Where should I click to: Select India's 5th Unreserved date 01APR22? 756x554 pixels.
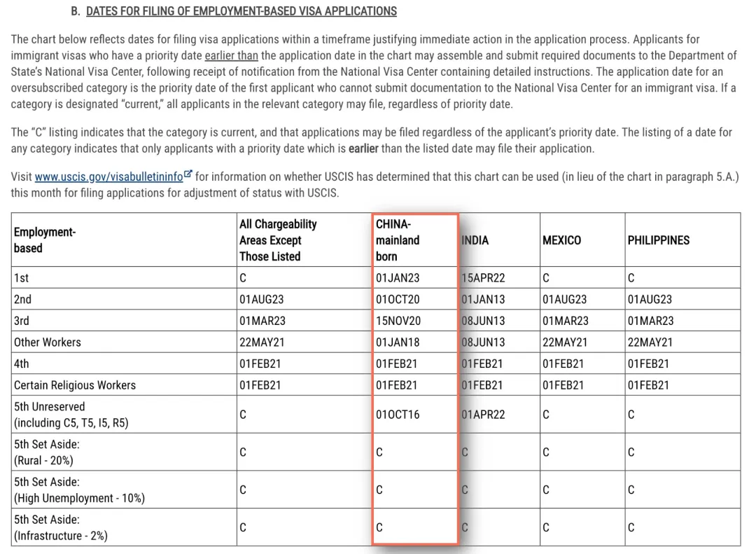click(483, 415)
